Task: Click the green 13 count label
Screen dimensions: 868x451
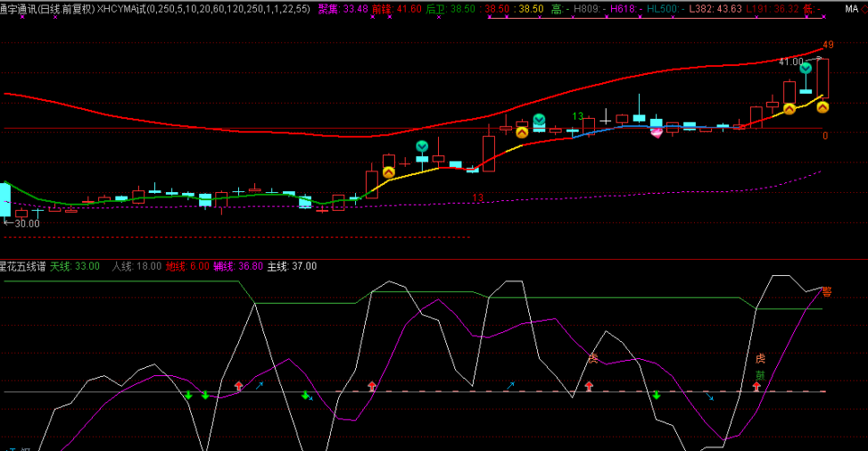Action: pyautogui.click(x=578, y=116)
